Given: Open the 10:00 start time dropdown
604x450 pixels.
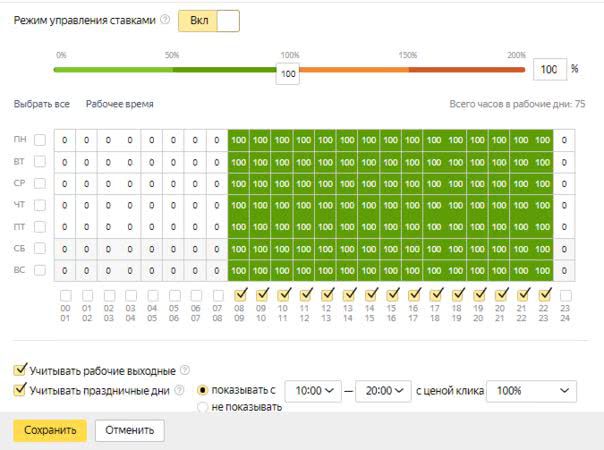Looking at the screenshot, I should coord(313,390).
